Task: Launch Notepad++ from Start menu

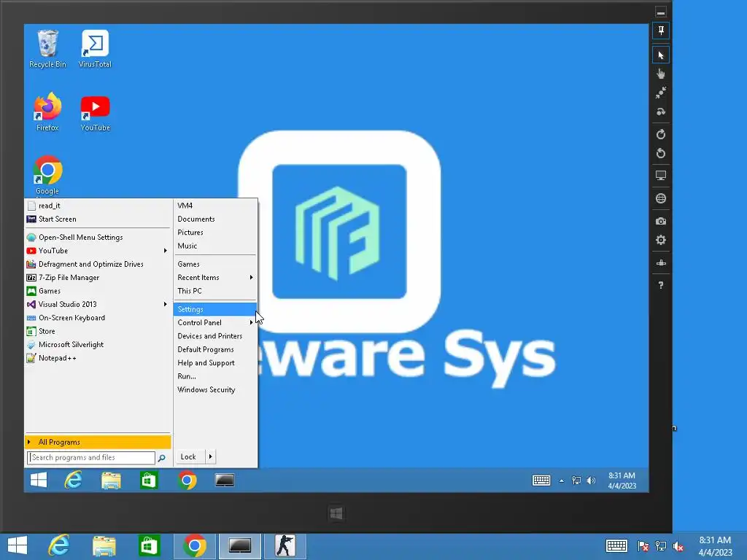Action: click(x=98, y=357)
